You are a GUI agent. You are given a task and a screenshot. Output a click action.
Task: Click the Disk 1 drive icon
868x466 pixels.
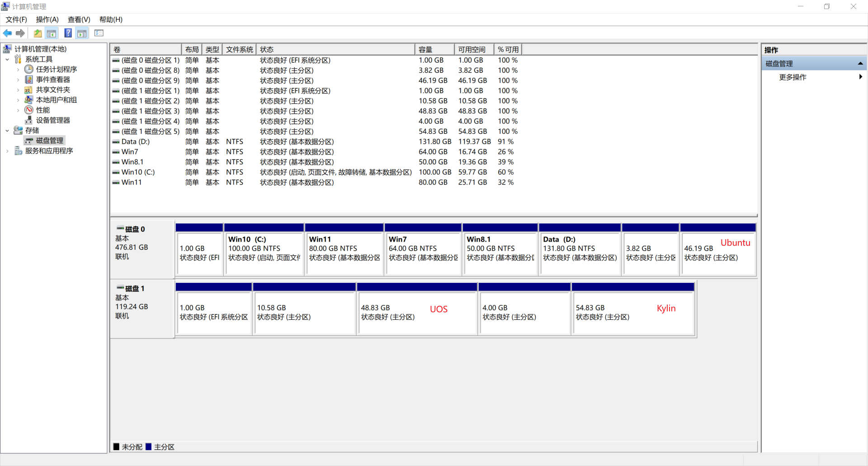[x=121, y=288]
